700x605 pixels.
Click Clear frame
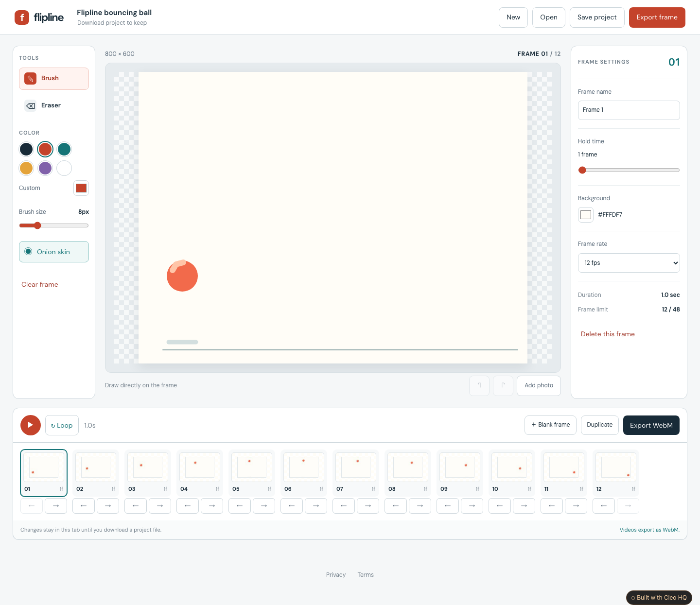40,285
